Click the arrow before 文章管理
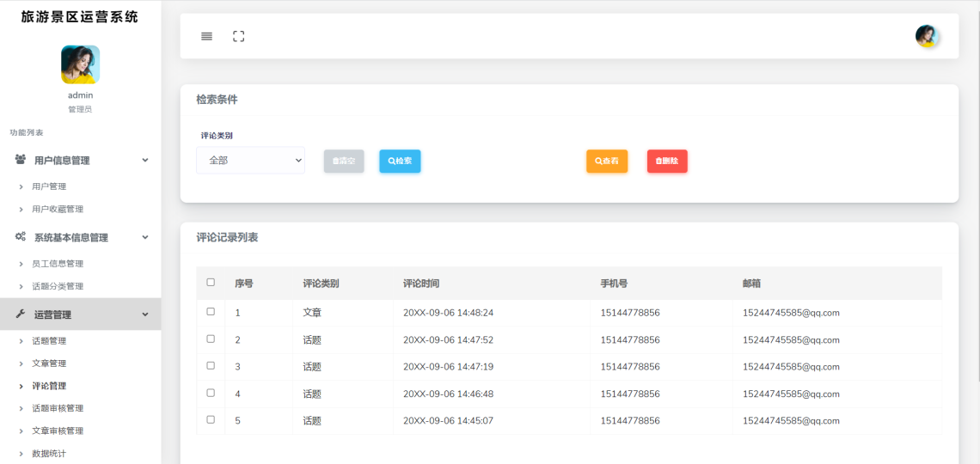Viewport: 980px width, 464px height. tap(21, 363)
